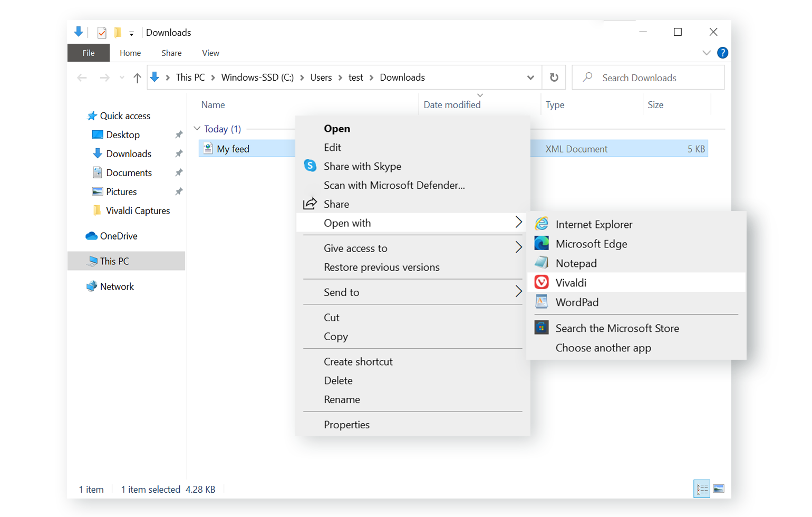Switch to details view layout button
This screenshot has width=812, height=517.
click(702, 489)
